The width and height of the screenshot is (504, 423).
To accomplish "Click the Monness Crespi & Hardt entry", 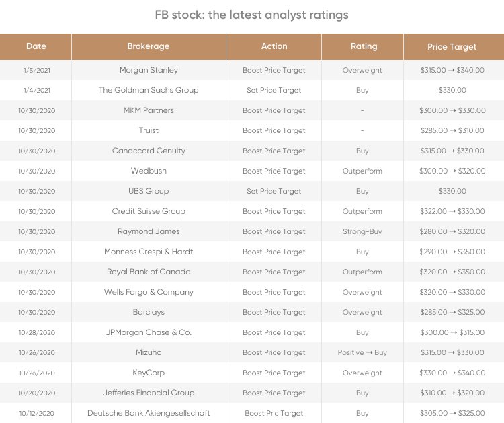I will tap(149, 252).
